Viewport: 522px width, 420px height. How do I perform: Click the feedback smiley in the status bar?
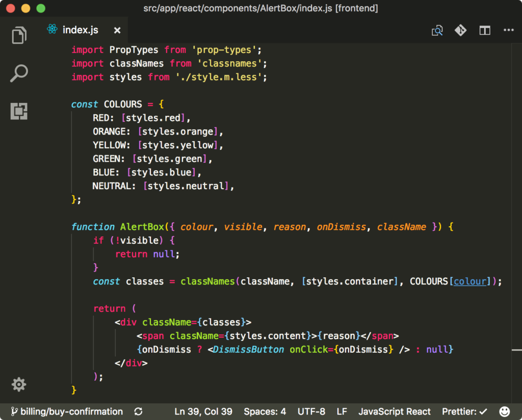pos(504,411)
